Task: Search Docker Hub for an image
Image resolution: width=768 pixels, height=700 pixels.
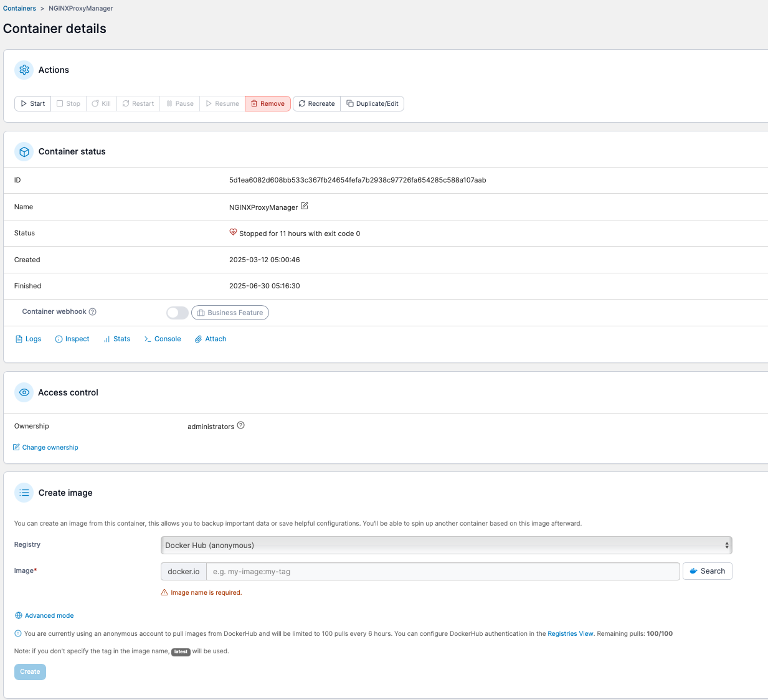Action: tap(707, 571)
